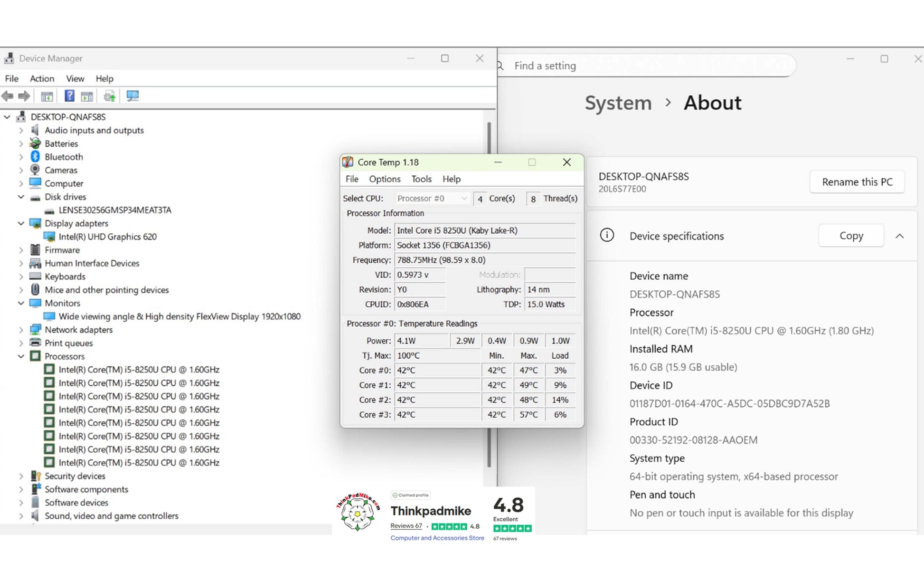This screenshot has width=924, height=581.
Task: Expand the Network adapters node
Action: click(21, 330)
